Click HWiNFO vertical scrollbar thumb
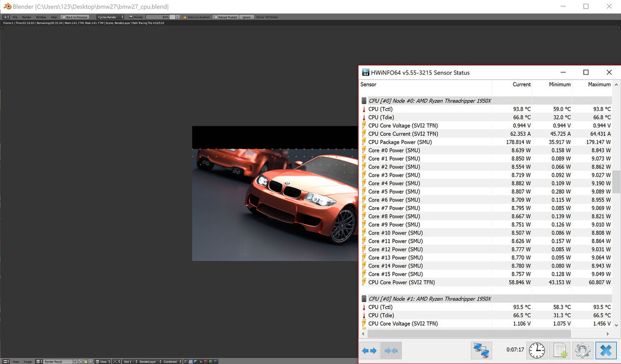The width and height of the screenshot is (621, 364). (616, 181)
